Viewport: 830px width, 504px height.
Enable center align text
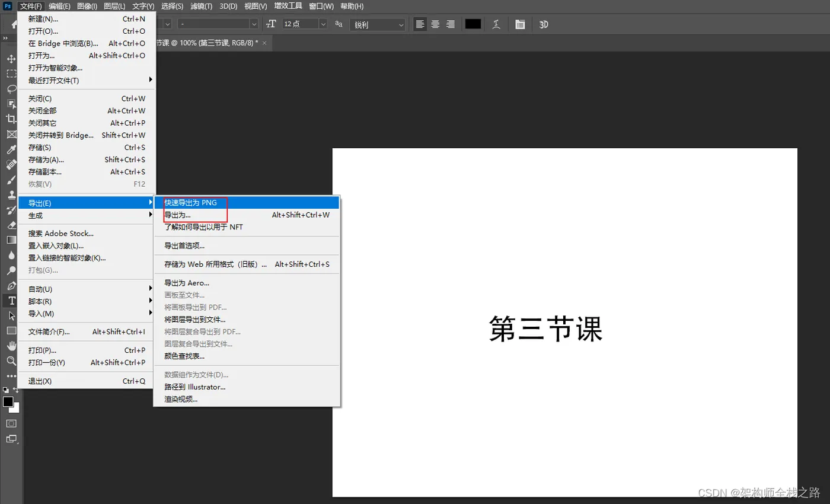[435, 24]
